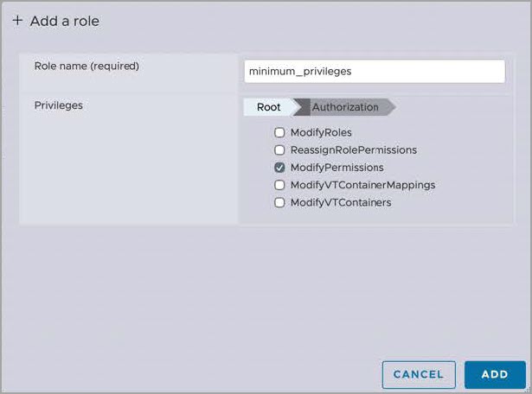Uncheck the ModifyPermissions checkbox
The image size is (532, 394).
tap(279, 168)
